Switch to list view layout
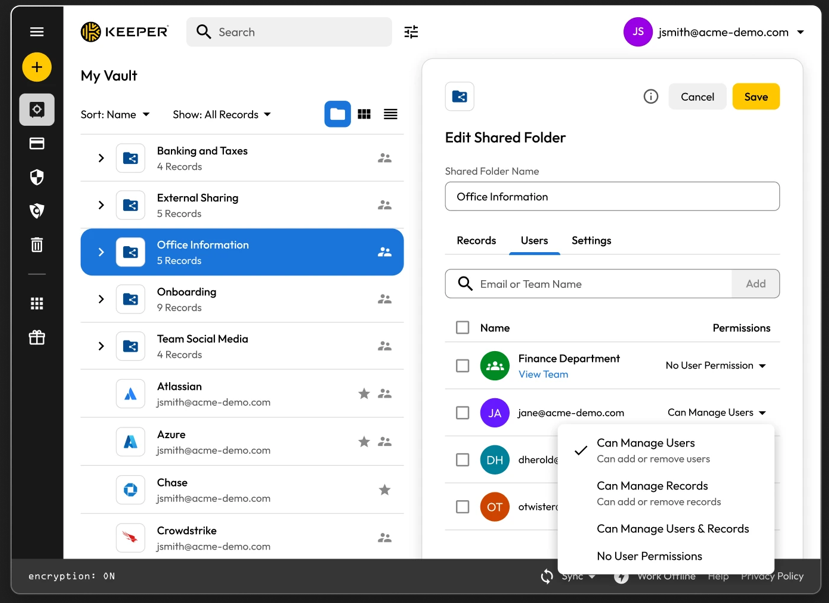829x603 pixels. click(391, 115)
